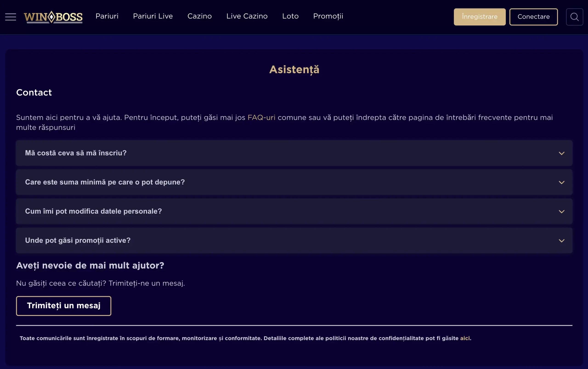Click the WinBoss logo
Image resolution: width=588 pixels, height=369 pixels.
[x=53, y=17]
